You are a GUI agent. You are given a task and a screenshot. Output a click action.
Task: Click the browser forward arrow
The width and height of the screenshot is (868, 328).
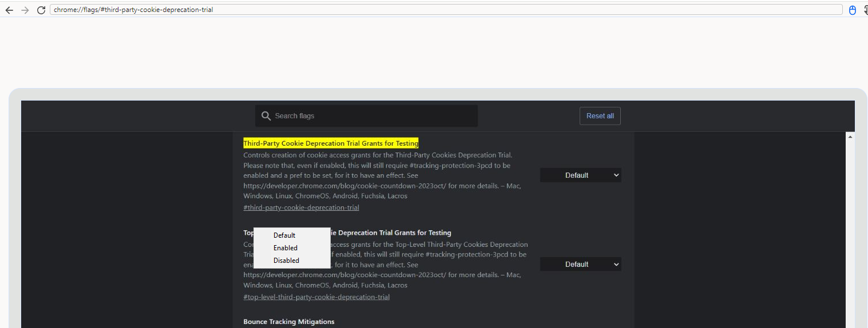coord(25,10)
